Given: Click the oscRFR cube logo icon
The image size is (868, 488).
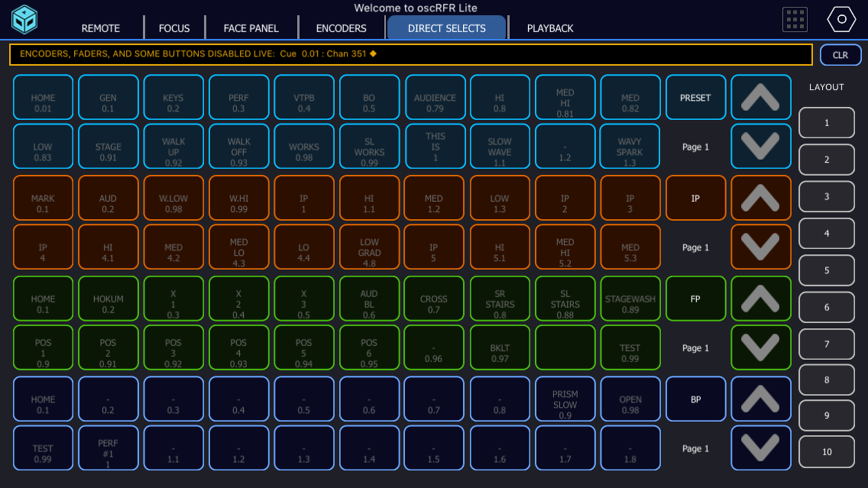Looking at the screenshot, I should coord(24,20).
